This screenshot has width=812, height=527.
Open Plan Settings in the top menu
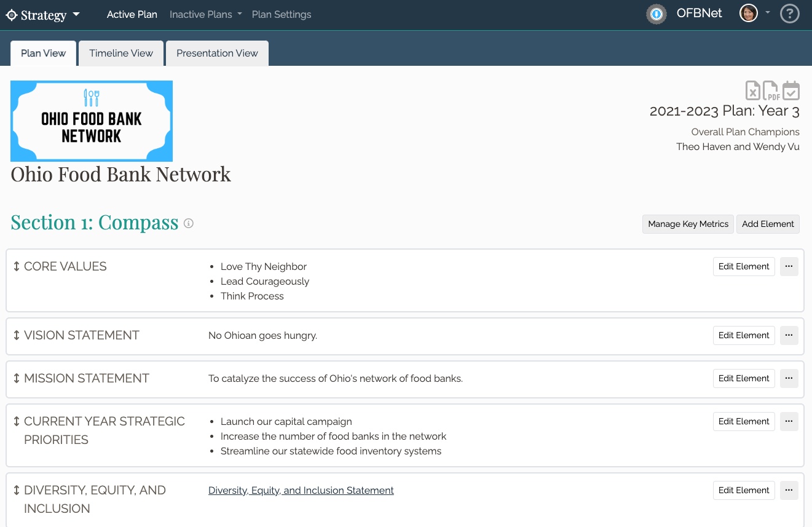pos(282,14)
